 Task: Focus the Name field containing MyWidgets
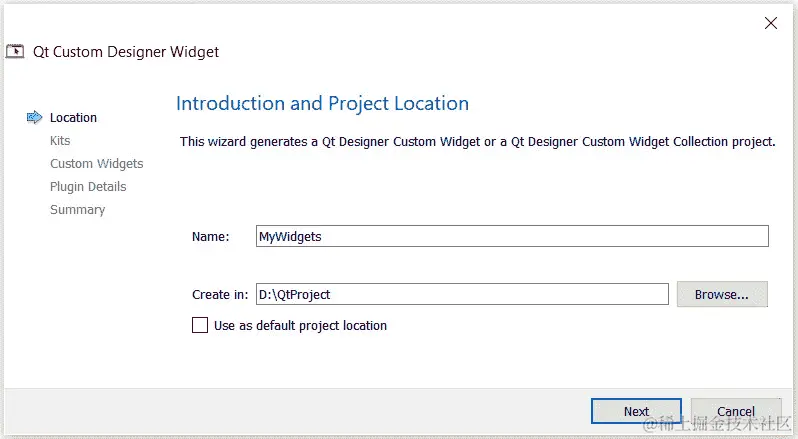[512, 236]
